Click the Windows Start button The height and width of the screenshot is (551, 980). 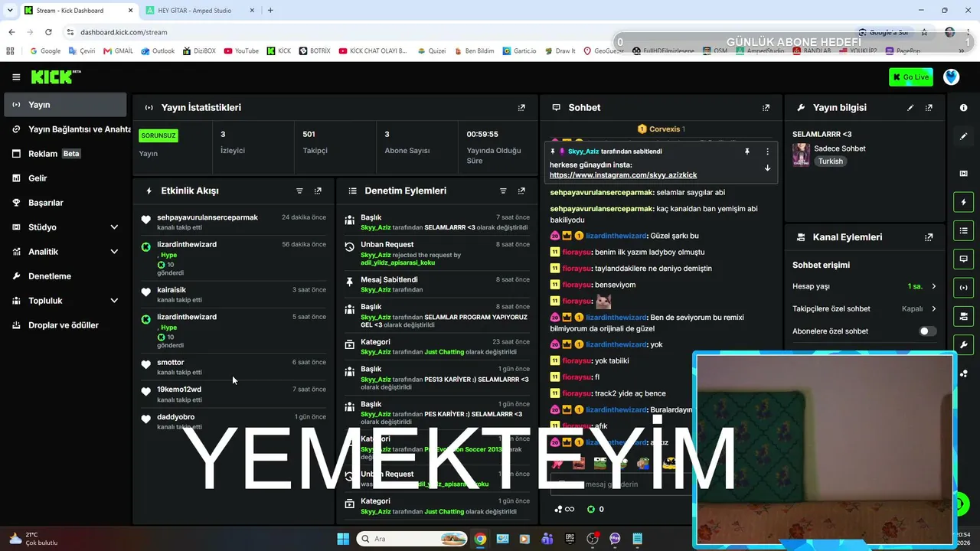(x=343, y=539)
